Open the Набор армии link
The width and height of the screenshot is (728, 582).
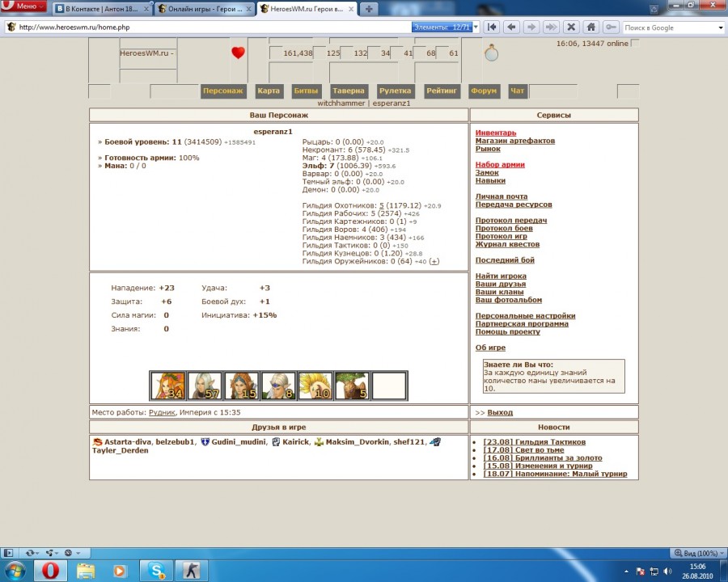pos(500,164)
